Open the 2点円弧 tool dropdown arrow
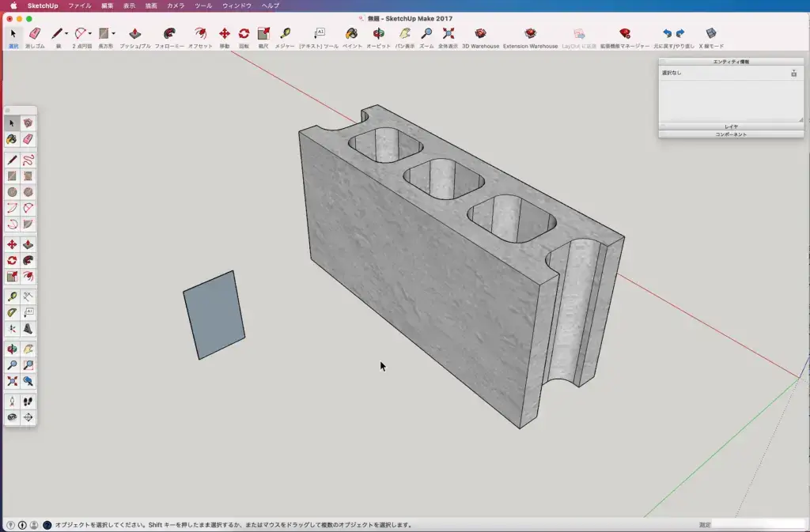This screenshot has height=532, width=810. (x=90, y=33)
